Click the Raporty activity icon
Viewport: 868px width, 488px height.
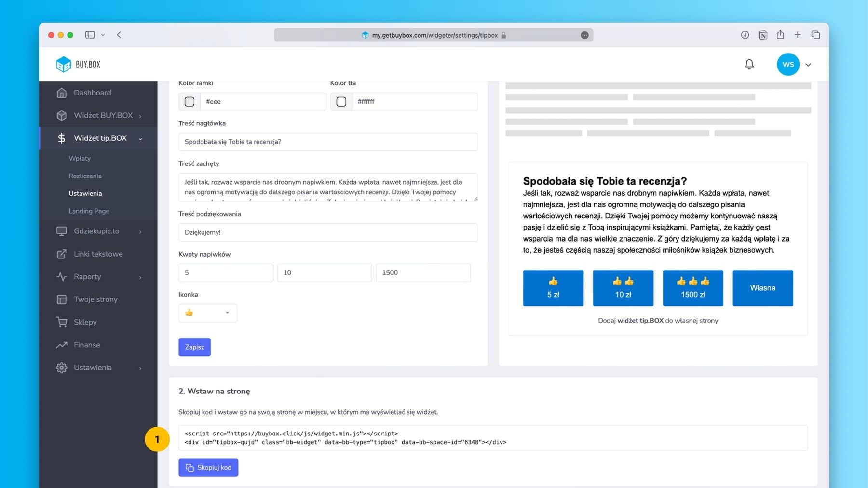pos(62,276)
